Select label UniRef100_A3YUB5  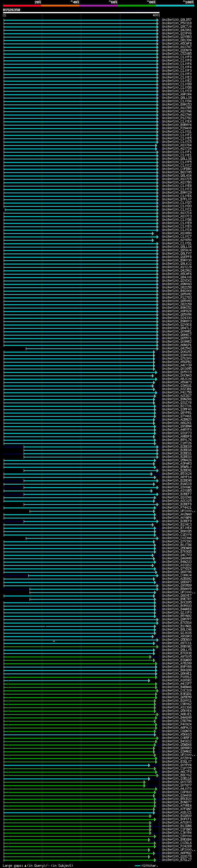pyautogui.click(x=177, y=491)
